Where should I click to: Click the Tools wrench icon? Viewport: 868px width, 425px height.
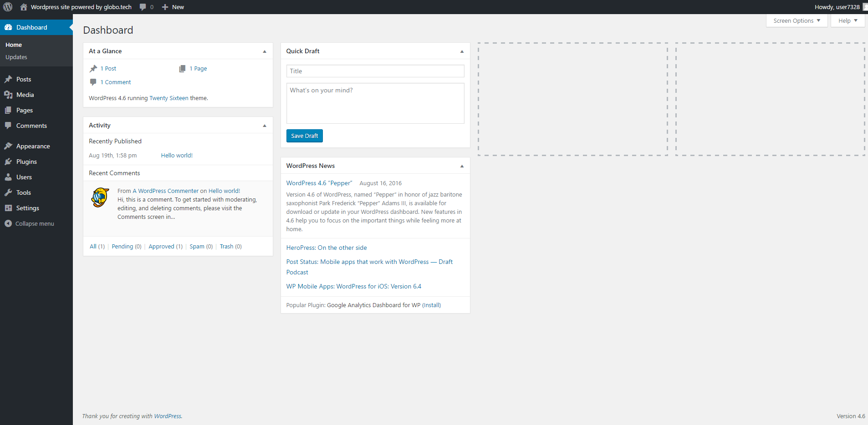[x=8, y=192]
